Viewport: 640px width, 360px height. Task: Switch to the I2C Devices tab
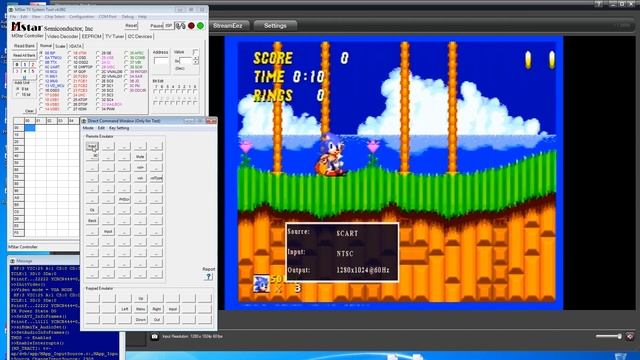140,36
